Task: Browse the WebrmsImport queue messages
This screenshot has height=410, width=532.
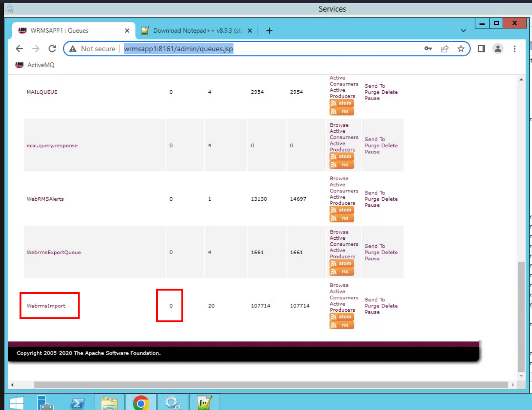Action: click(x=339, y=285)
